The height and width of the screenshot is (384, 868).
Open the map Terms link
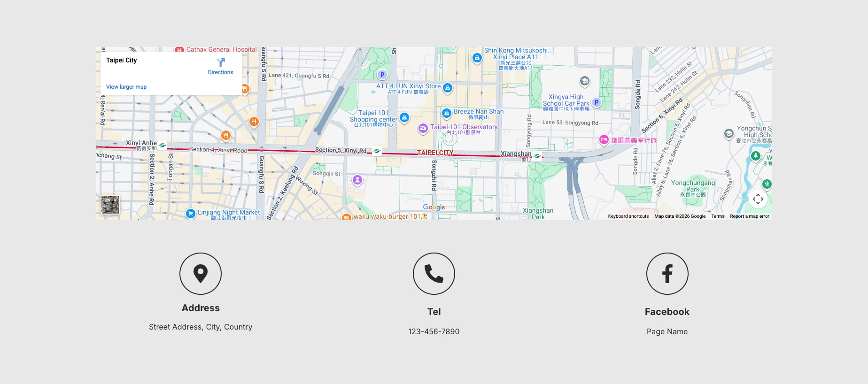pyautogui.click(x=717, y=216)
